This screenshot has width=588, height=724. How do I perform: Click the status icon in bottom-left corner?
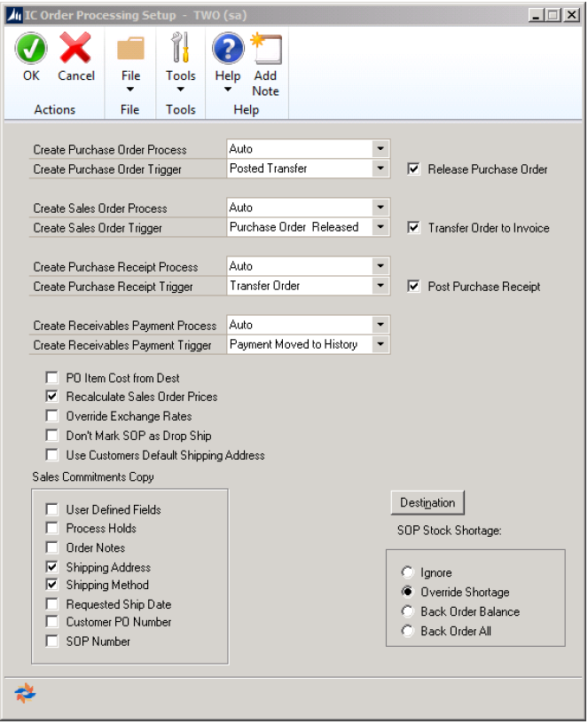(23, 693)
